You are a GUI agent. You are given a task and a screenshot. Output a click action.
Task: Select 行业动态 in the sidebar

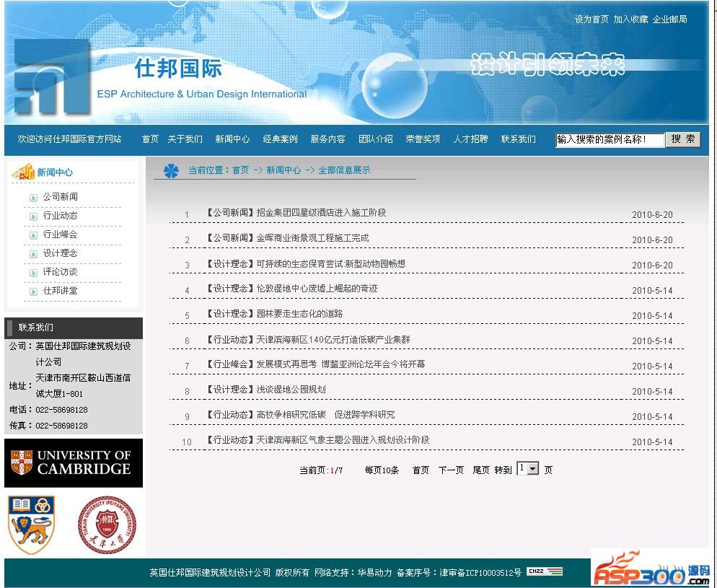pos(60,216)
